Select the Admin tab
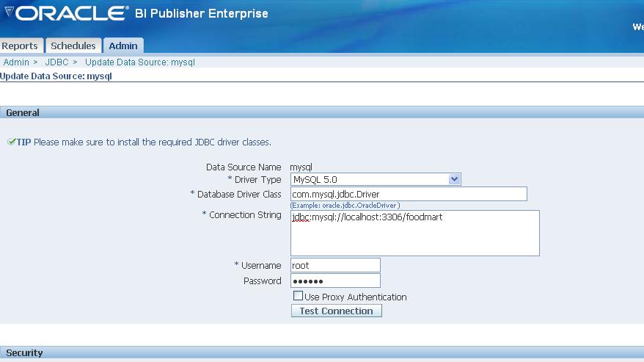 click(x=123, y=46)
